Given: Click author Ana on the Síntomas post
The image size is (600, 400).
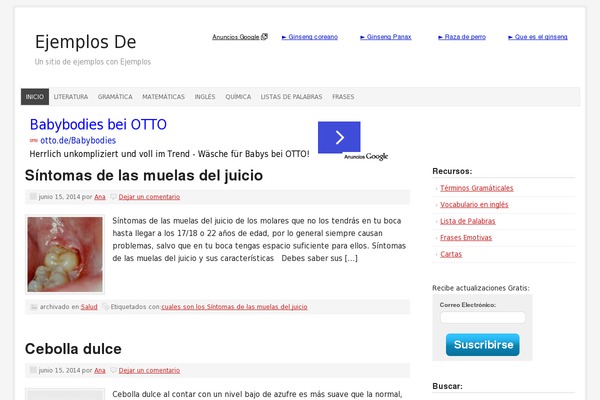Looking at the screenshot, I should tap(100, 197).
